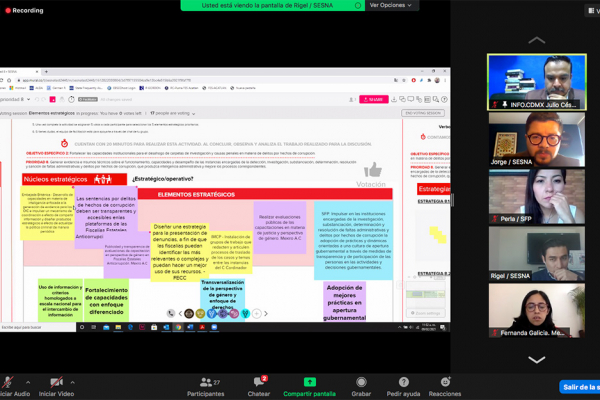Image resolution: width=600 pixels, height=400 pixels.
Task: Click the phone call icon in avatar bar
Action: tap(171, 313)
